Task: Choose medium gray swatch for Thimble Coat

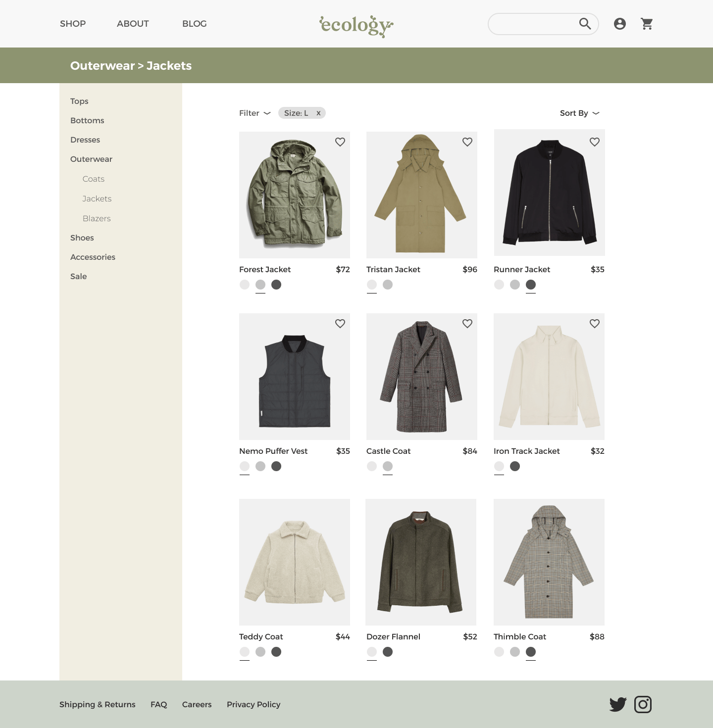Action: click(x=515, y=652)
